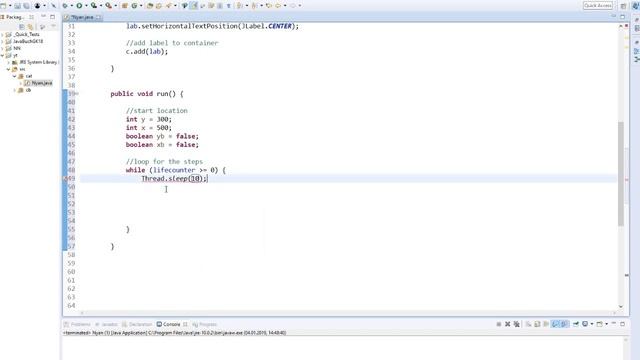Click the New Java Package icon
640x360 pixels.
point(125,6)
